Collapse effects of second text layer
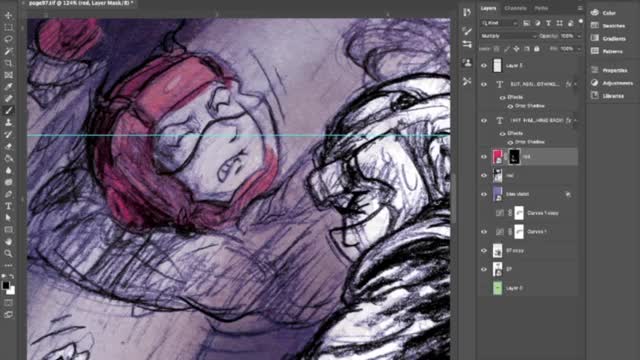Image resolution: width=640 pixels, height=360 pixels. point(575,120)
